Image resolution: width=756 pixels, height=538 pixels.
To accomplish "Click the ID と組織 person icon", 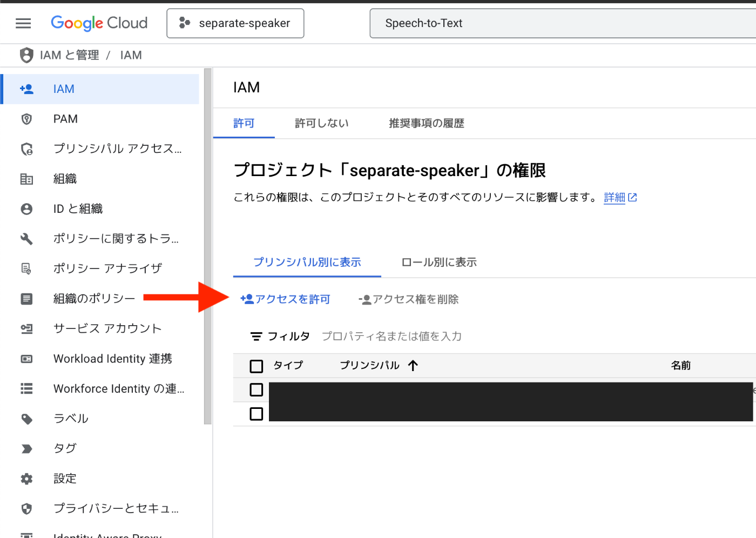I will 26,209.
